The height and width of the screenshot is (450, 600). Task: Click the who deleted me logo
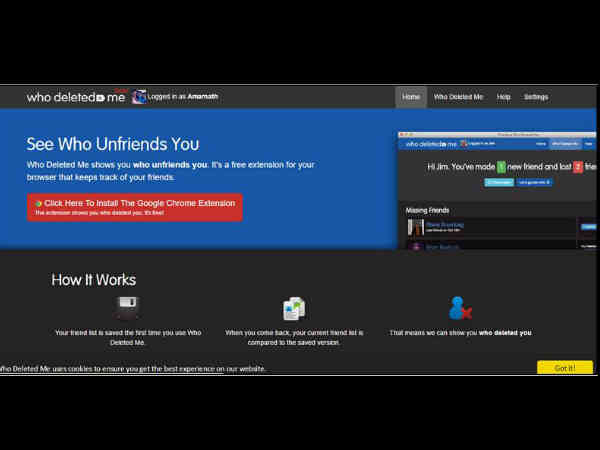pos(77,97)
